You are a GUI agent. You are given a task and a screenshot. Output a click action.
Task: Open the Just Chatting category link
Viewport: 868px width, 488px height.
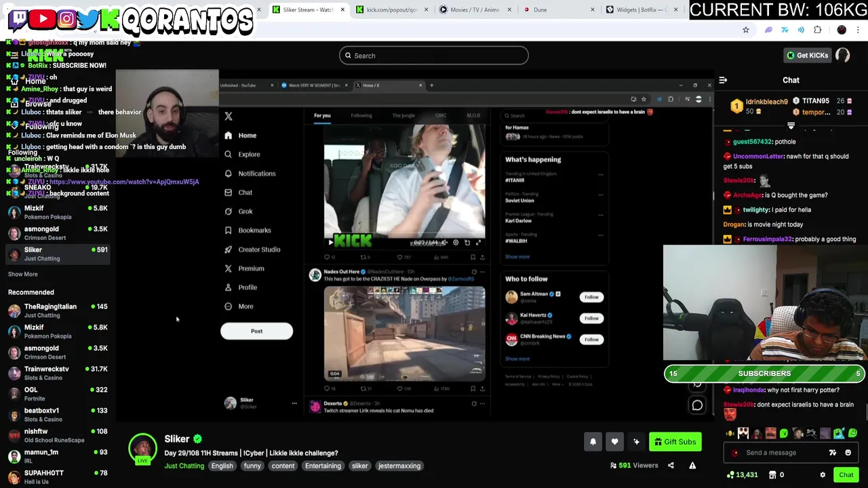tap(184, 466)
